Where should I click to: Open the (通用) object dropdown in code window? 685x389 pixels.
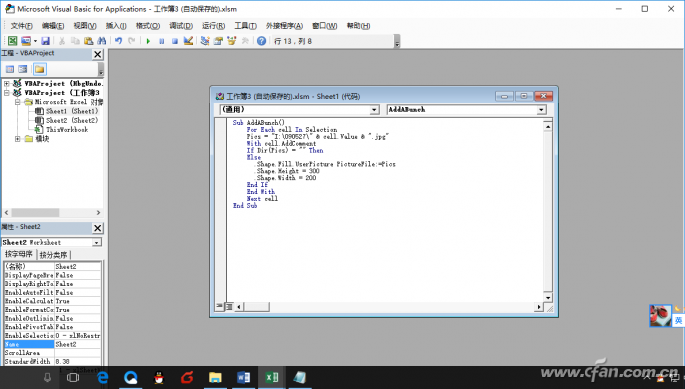pyautogui.click(x=374, y=110)
